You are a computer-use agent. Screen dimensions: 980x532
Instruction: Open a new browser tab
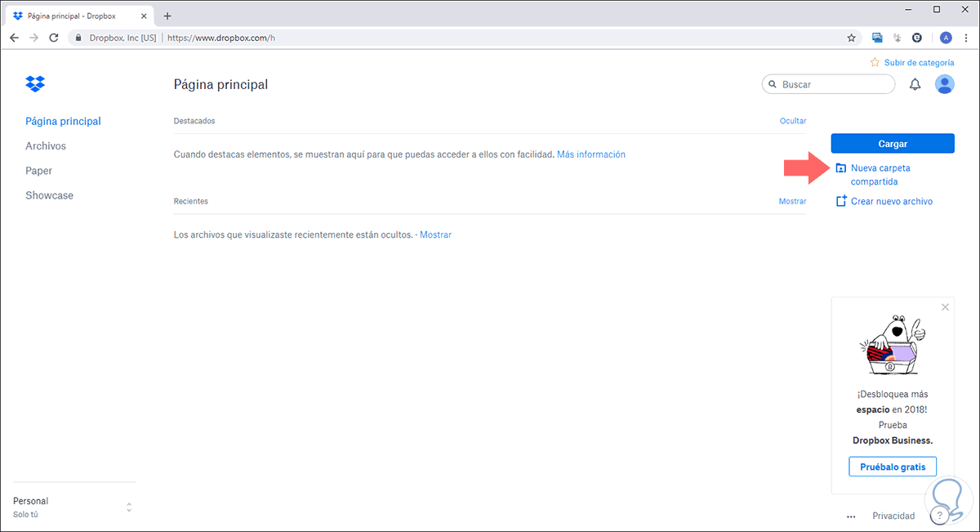pos(167,16)
